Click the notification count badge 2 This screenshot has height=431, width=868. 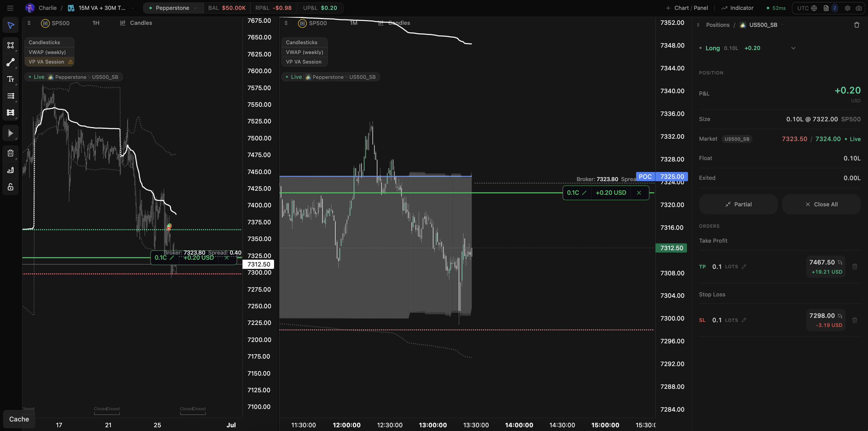pos(835,8)
